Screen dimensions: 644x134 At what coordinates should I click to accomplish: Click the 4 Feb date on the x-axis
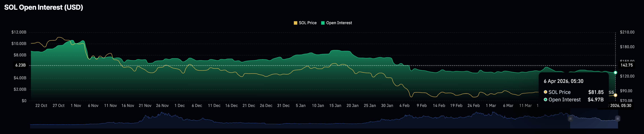404,106
